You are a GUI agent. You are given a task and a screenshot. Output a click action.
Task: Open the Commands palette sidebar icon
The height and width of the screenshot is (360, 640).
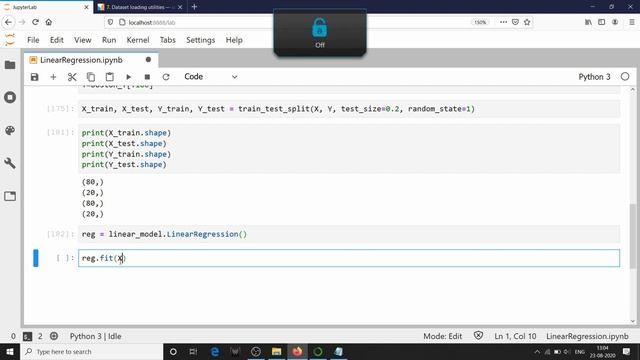10,130
